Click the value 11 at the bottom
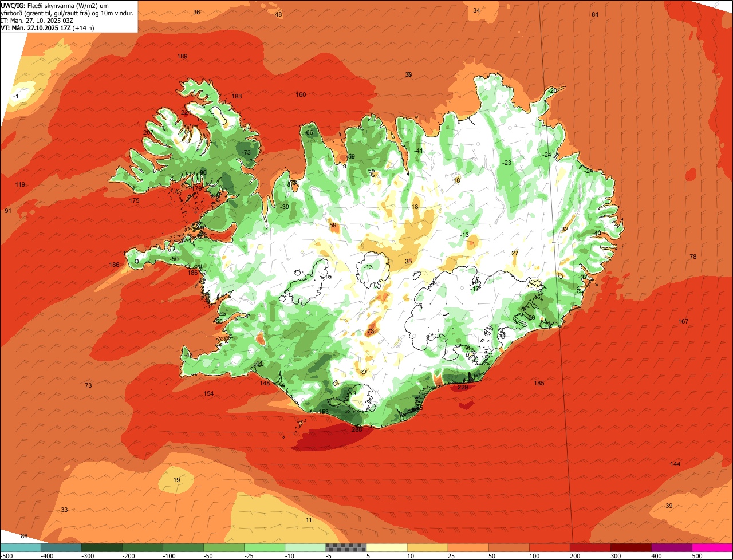The width and height of the screenshot is (733, 560). (x=309, y=520)
